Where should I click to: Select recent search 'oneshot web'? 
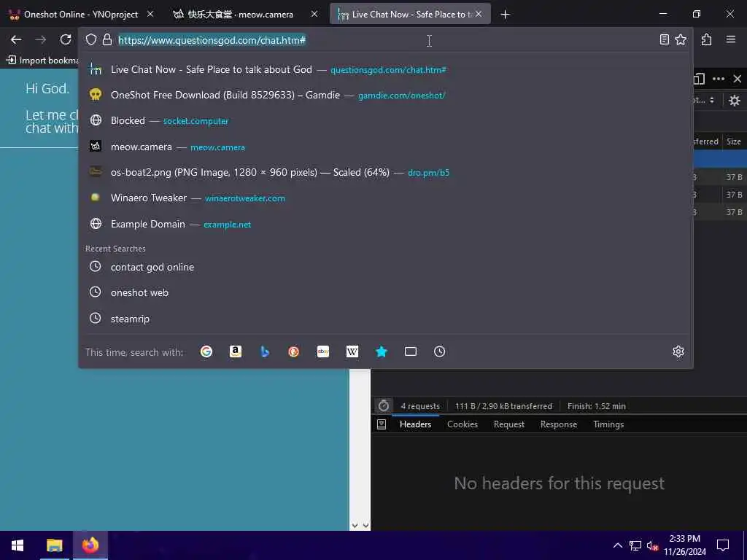point(385,293)
